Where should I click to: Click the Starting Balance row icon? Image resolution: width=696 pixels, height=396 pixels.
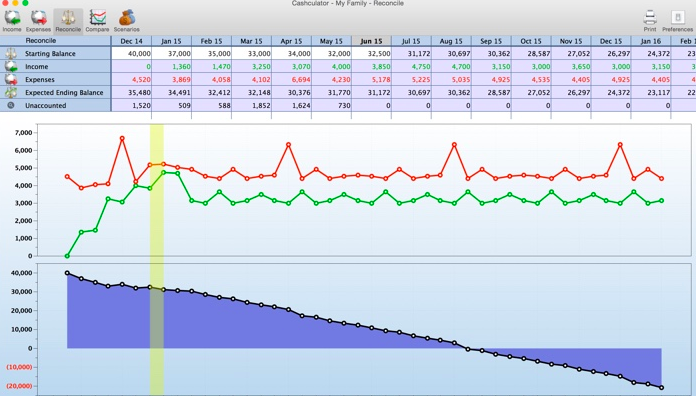coord(11,54)
